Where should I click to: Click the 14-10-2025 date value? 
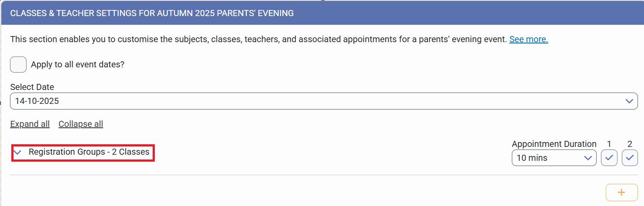(x=37, y=101)
